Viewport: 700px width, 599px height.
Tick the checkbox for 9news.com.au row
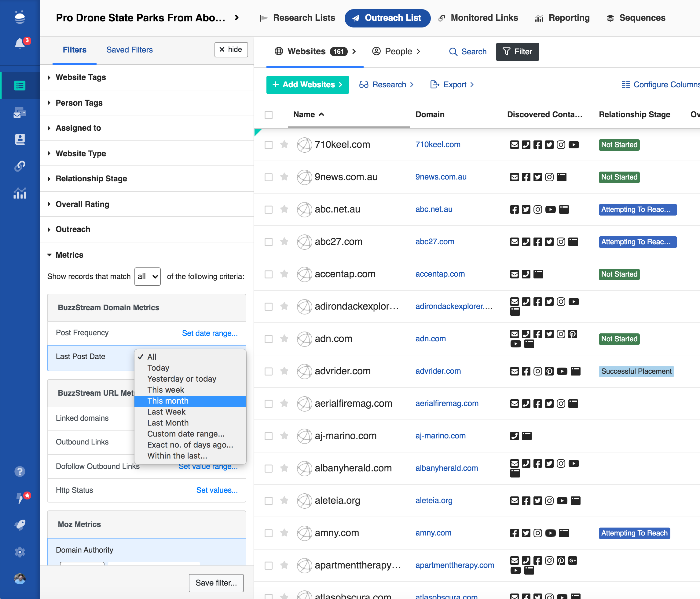tap(269, 177)
